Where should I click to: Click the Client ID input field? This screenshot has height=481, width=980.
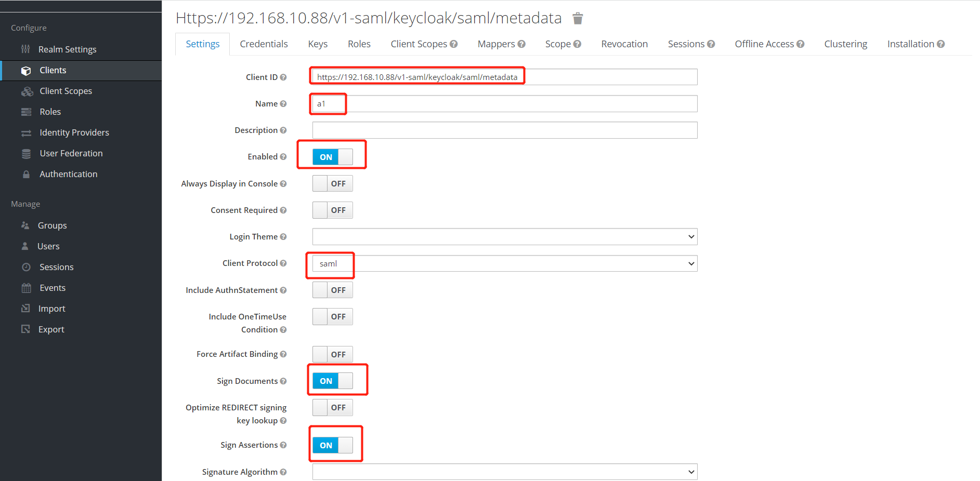tap(505, 77)
